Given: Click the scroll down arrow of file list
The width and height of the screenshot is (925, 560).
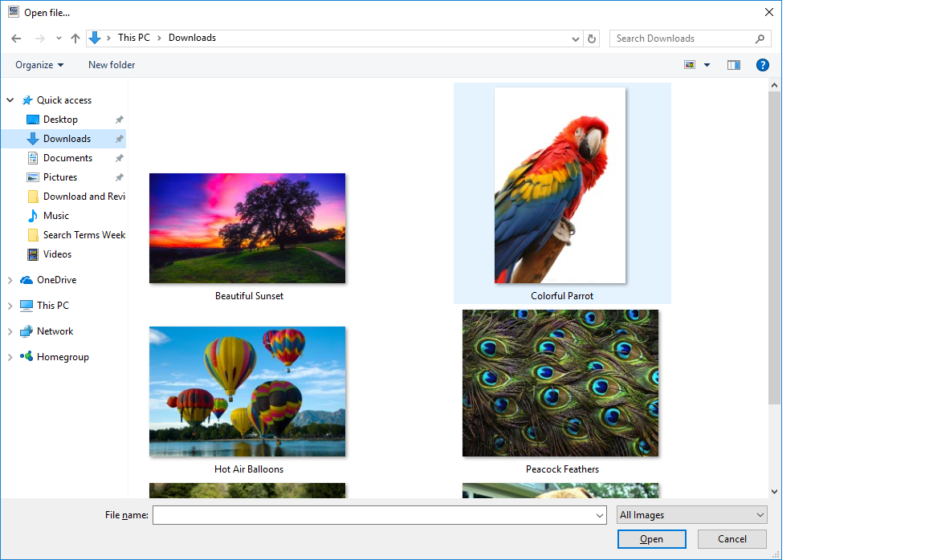Looking at the screenshot, I should [774, 491].
